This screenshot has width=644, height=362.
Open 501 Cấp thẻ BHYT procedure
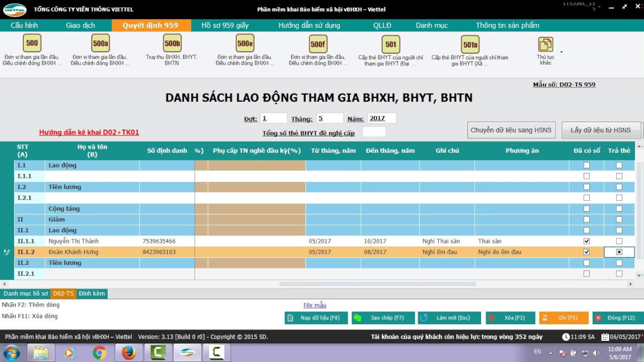pyautogui.click(x=391, y=44)
